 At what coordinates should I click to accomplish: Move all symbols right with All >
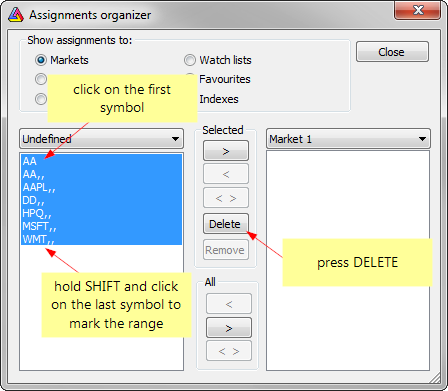click(x=229, y=328)
